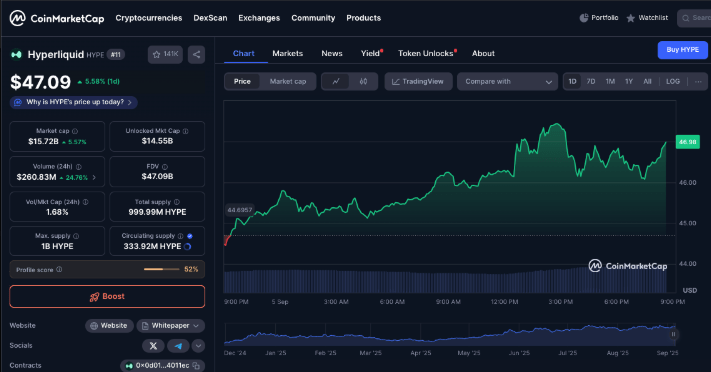
Task: Click the CoinMarketCap logo icon
Action: pyautogui.click(x=18, y=18)
